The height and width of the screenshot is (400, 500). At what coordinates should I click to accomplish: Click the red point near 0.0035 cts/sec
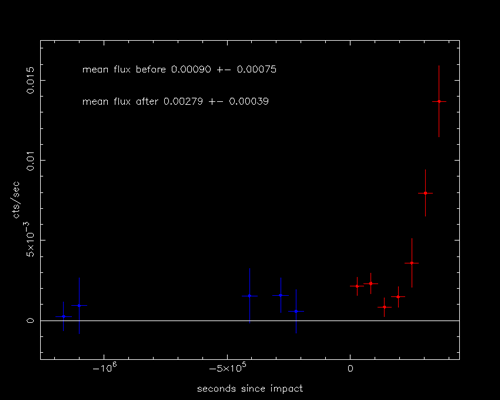click(x=412, y=263)
